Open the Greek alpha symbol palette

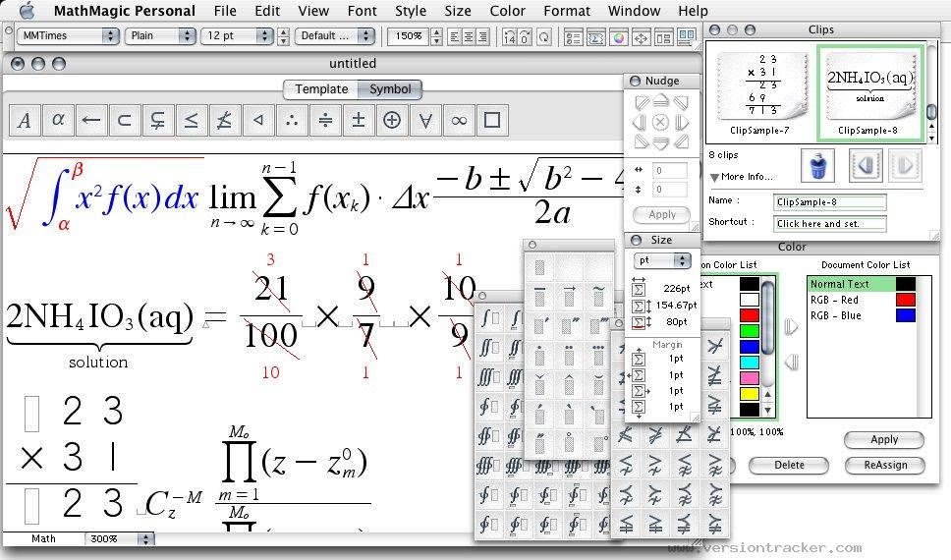58,120
